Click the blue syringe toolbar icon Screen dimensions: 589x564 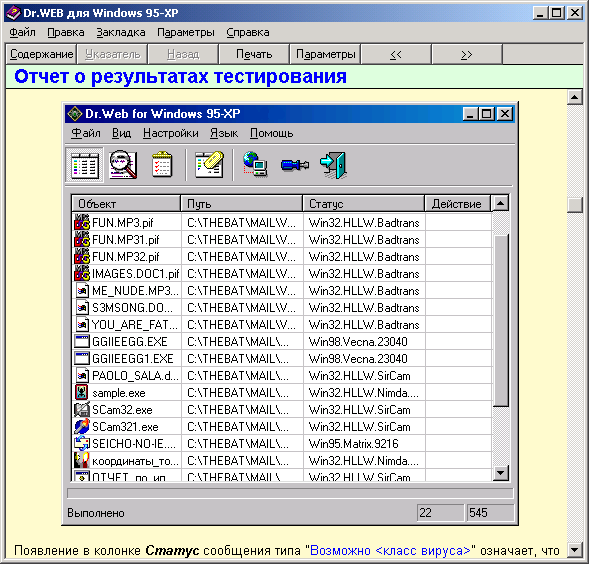pos(295,165)
